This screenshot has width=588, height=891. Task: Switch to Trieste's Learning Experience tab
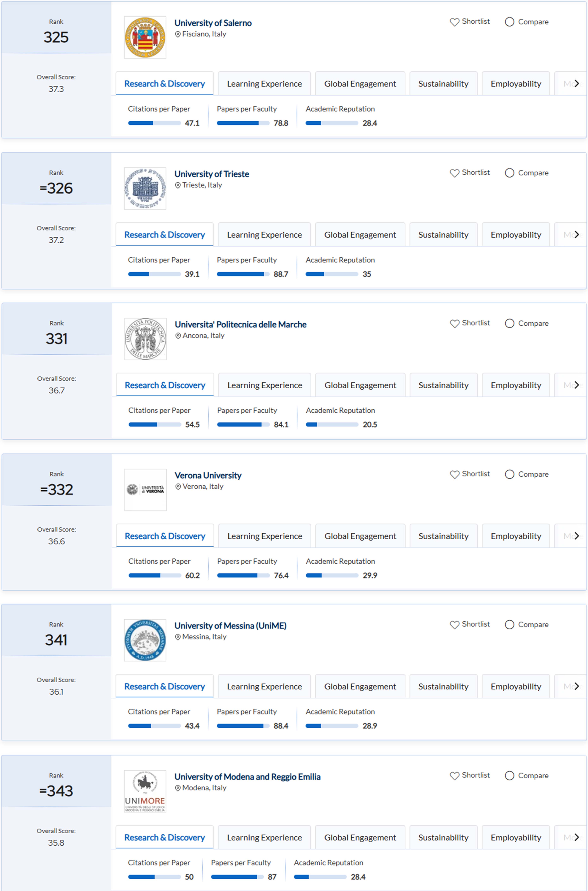(264, 235)
